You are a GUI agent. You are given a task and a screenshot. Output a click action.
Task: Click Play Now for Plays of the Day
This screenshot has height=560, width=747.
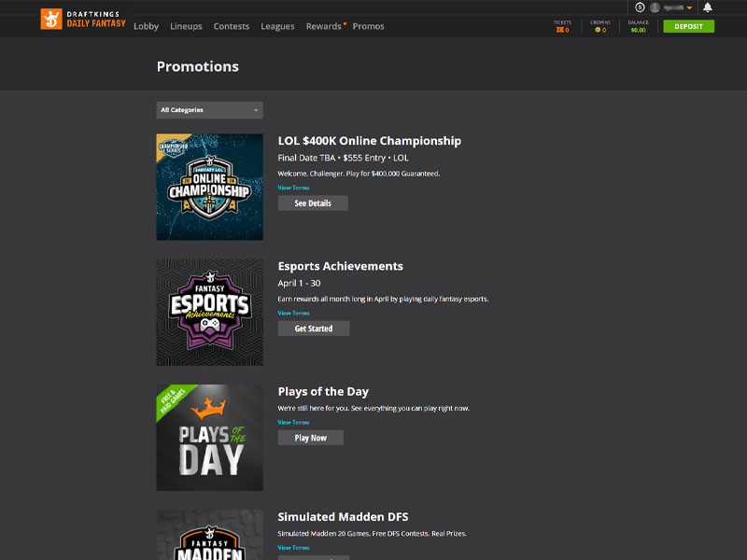[311, 438]
